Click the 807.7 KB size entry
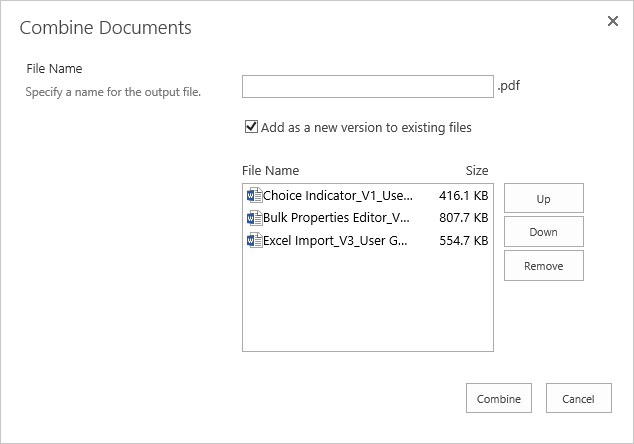 pos(463,218)
